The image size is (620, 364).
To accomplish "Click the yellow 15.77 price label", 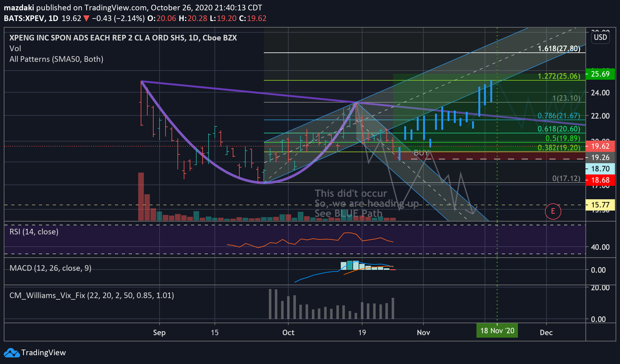I will point(600,205).
